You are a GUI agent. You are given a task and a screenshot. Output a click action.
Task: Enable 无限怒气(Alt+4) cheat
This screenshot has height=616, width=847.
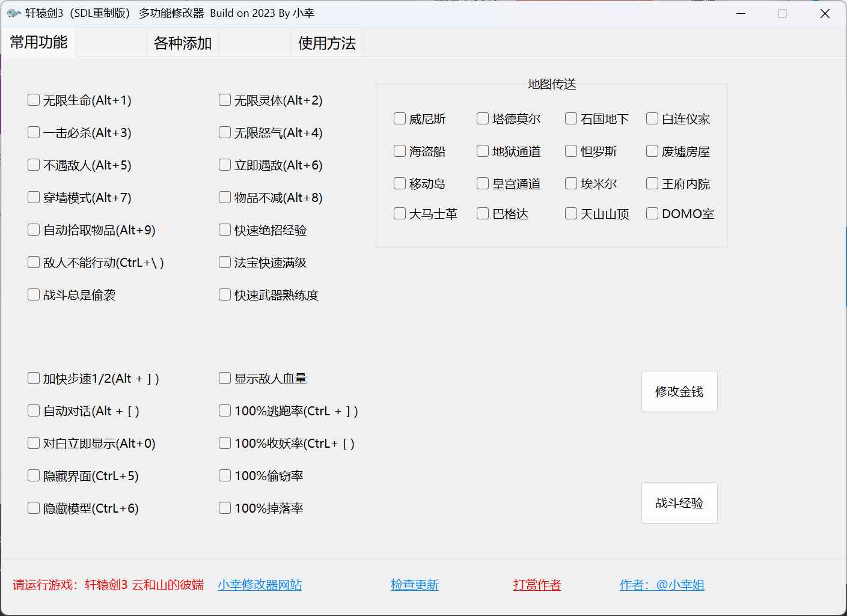point(224,132)
